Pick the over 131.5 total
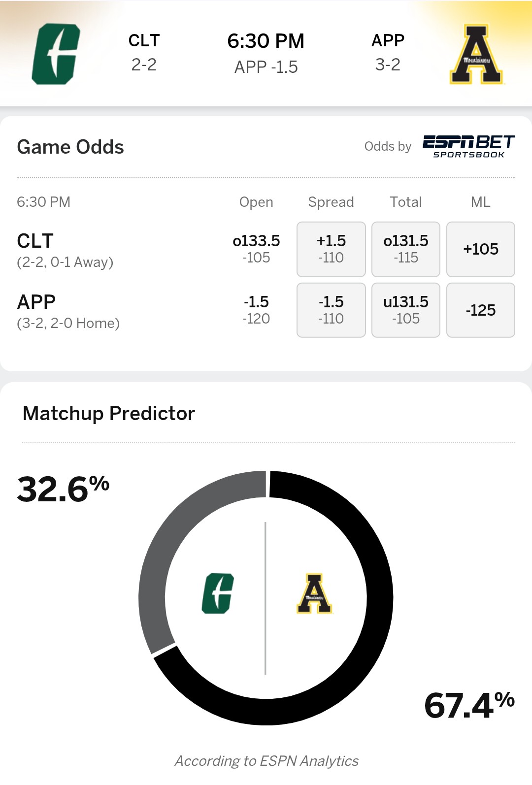Screen dimensions: 532x785 point(406,249)
